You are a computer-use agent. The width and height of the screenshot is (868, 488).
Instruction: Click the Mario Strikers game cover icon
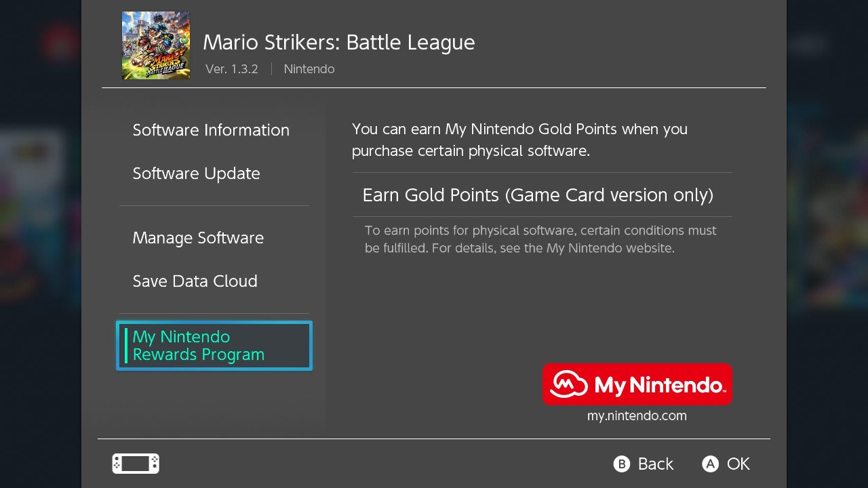[156, 45]
